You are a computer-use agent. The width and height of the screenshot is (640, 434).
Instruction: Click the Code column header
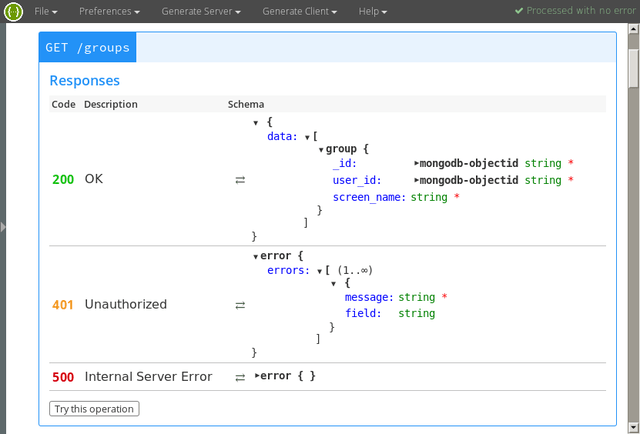[x=63, y=105]
